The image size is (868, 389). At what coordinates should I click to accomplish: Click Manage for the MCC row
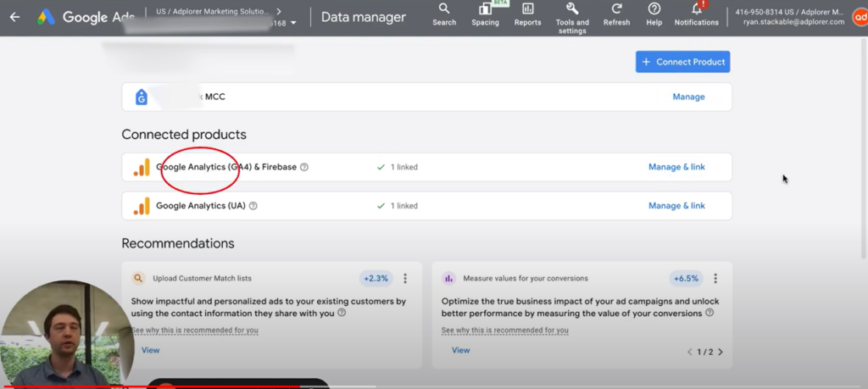click(x=688, y=97)
